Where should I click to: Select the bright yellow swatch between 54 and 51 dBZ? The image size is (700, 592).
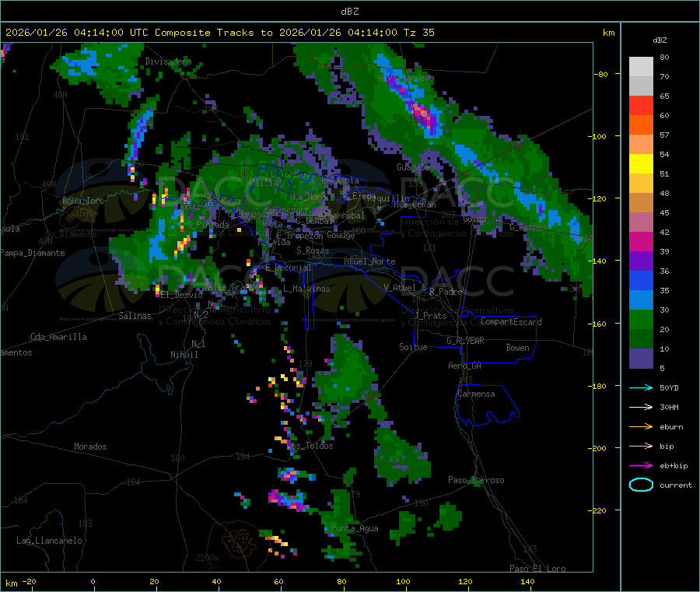tap(641, 164)
